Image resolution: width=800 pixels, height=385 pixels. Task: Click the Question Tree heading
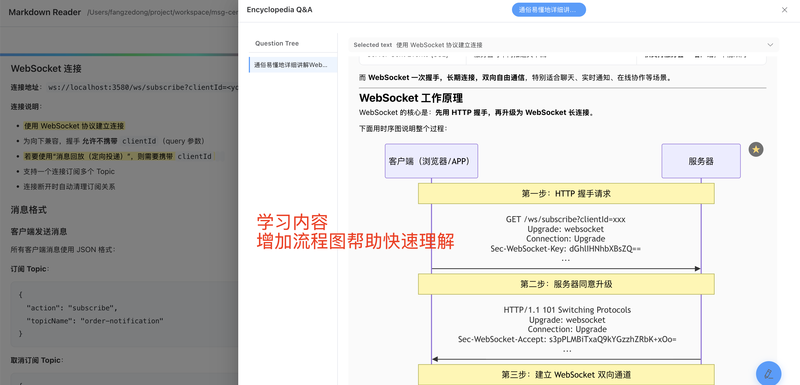coord(277,43)
